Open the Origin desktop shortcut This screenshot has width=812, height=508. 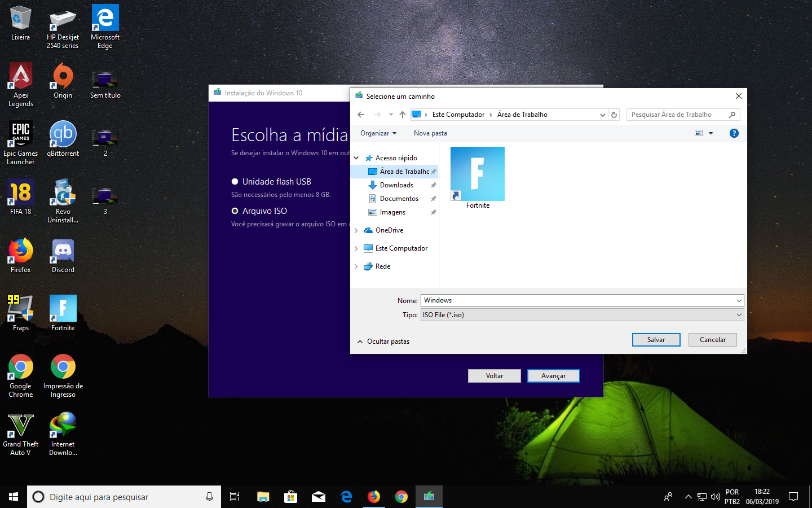[63, 81]
